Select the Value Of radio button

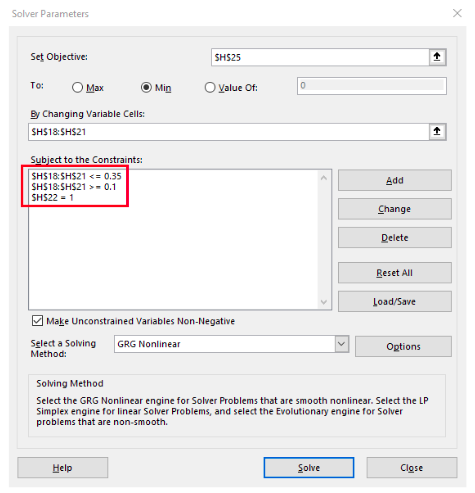[x=210, y=88]
